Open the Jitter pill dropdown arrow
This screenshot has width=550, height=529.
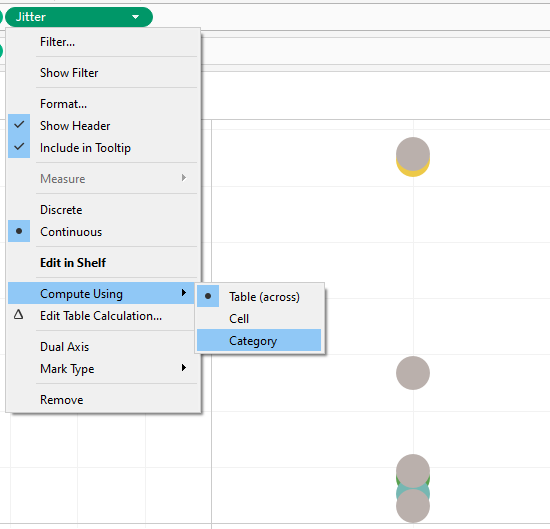pos(135,17)
